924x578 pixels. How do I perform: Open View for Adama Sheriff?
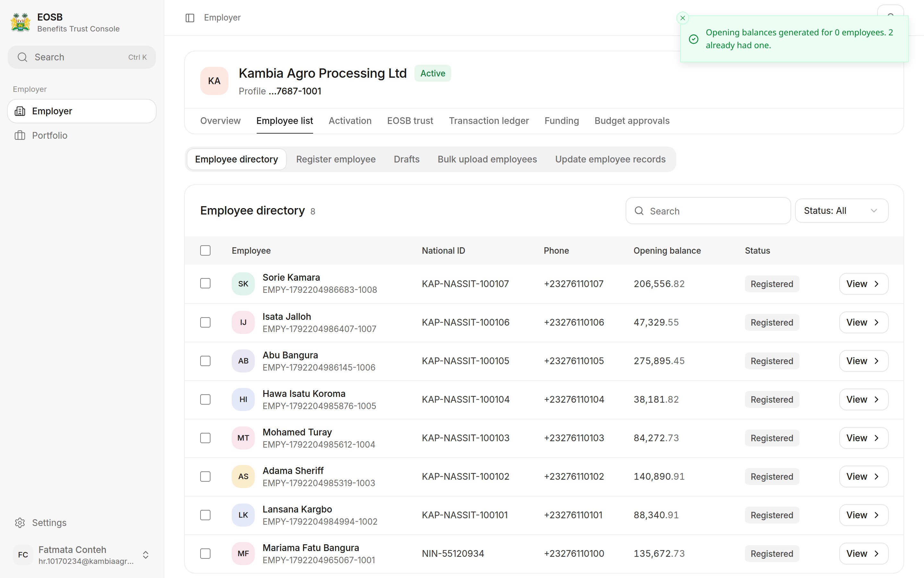pos(864,476)
